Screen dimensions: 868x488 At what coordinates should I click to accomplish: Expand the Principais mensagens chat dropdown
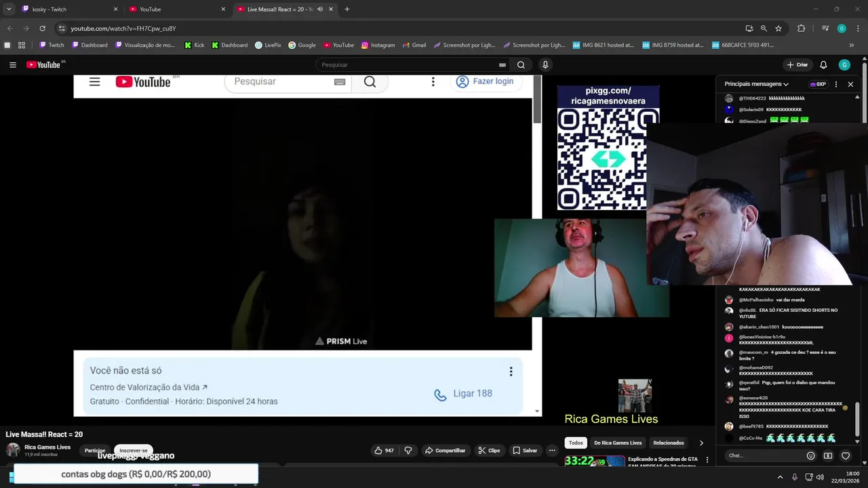pyautogui.click(x=756, y=84)
